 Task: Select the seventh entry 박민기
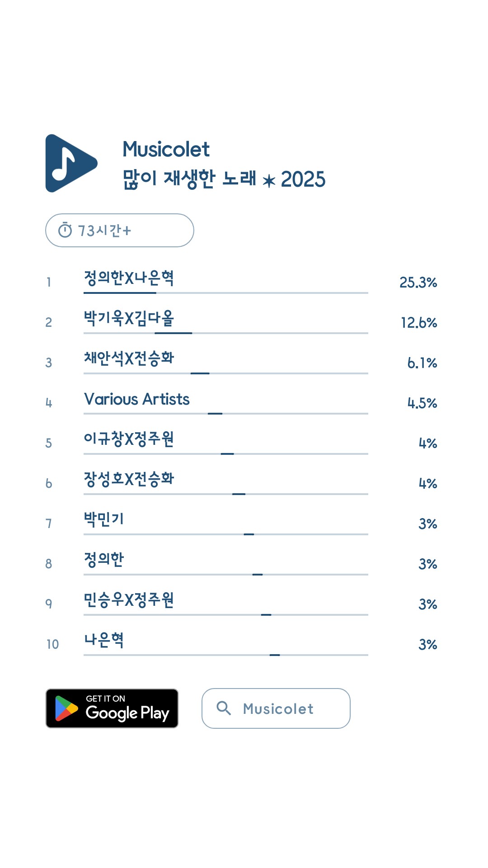coord(104,519)
